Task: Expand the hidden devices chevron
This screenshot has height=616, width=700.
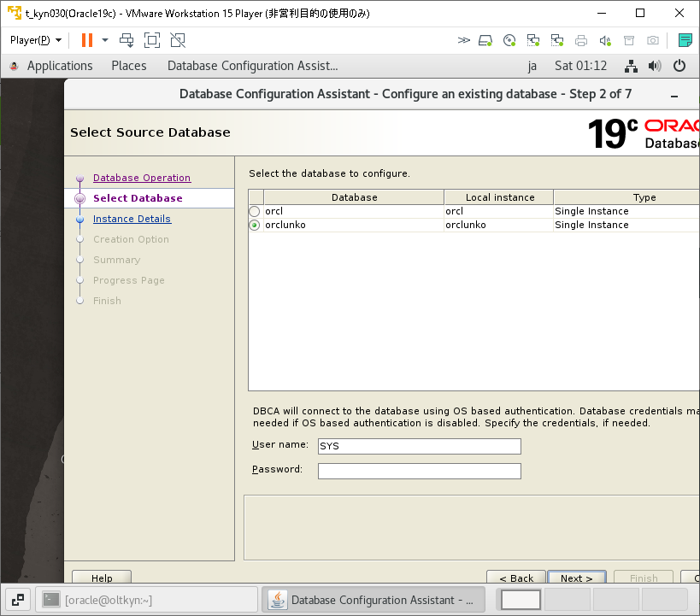Action: click(x=464, y=41)
